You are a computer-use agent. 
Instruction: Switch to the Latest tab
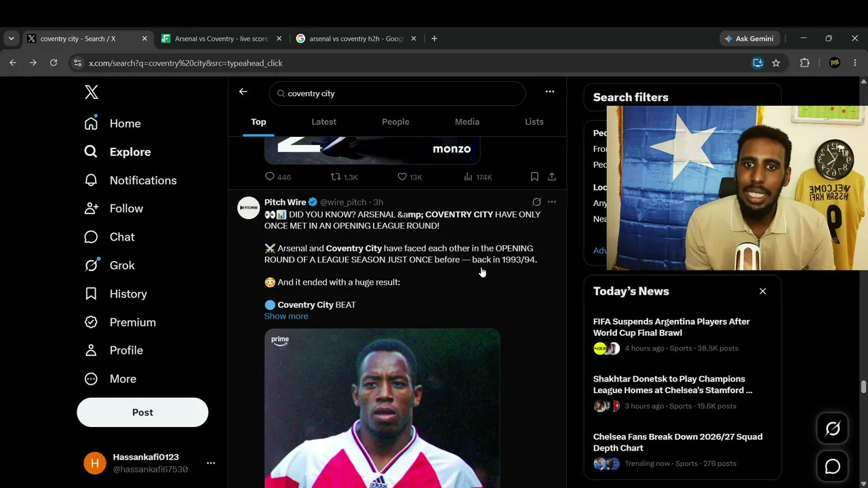323,122
